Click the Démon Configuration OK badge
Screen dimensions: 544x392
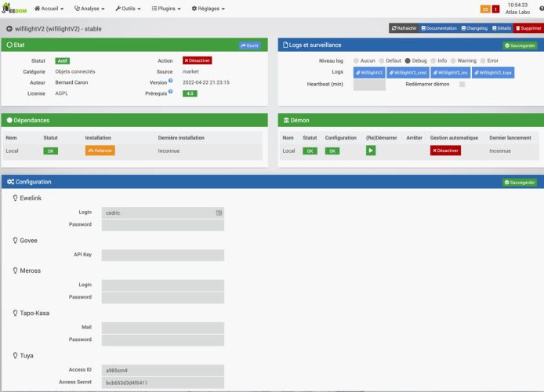click(x=332, y=151)
